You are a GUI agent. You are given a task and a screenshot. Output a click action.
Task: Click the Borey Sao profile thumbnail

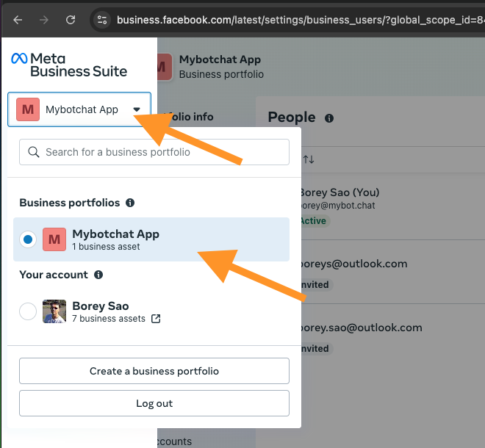[54, 311]
